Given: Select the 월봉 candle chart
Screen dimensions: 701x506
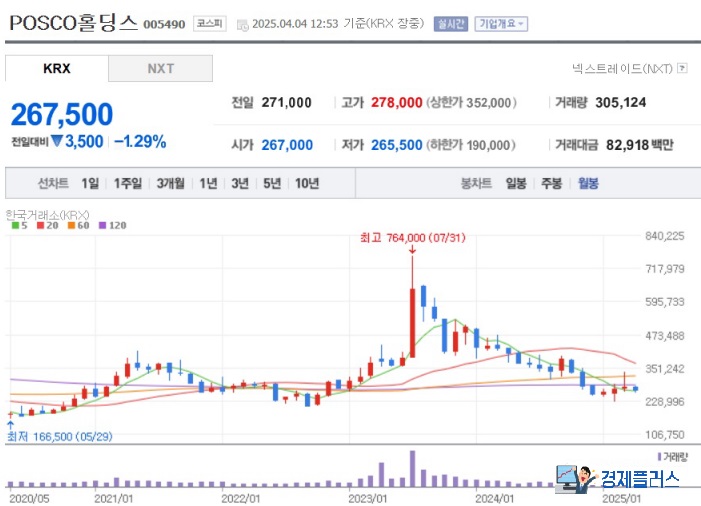Looking at the screenshot, I should tap(588, 183).
